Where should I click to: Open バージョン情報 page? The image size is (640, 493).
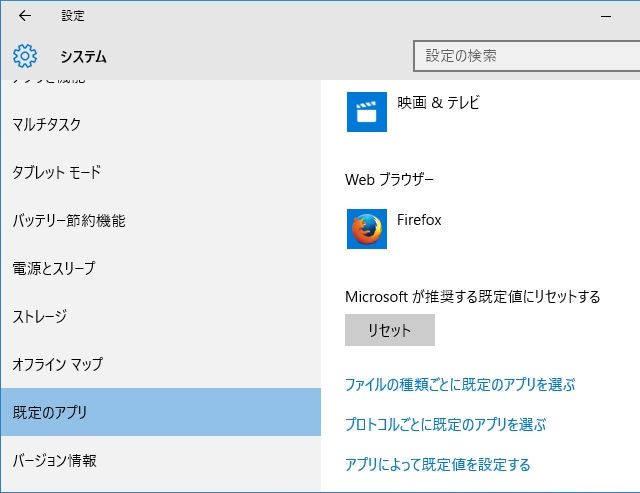pos(160,460)
